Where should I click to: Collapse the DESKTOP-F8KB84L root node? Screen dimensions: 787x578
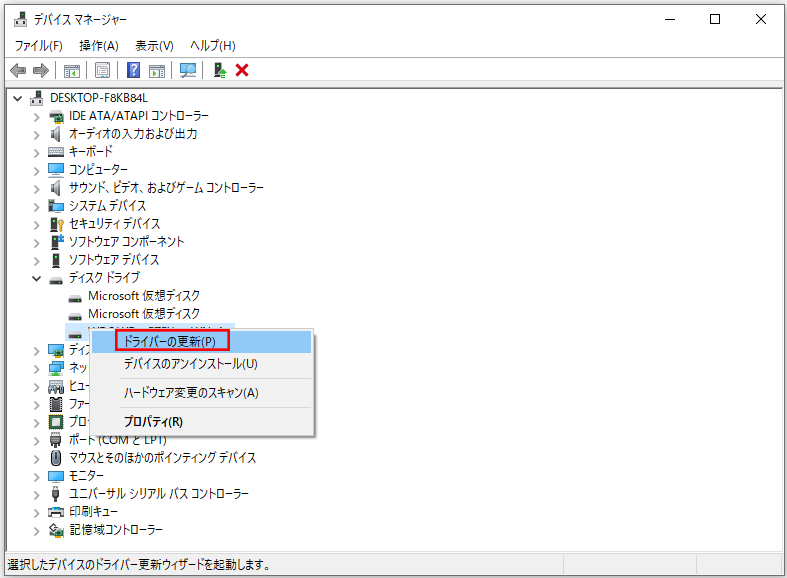pos(18,98)
